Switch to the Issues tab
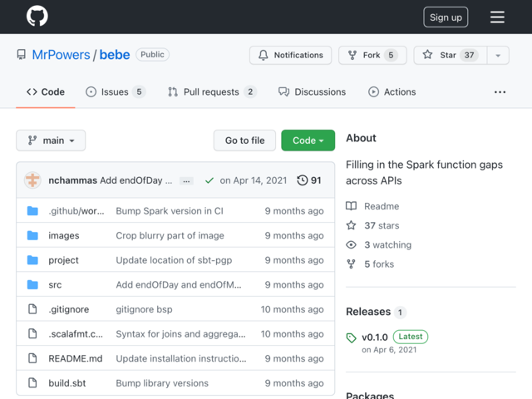Viewport: 532px width, 399px height. click(x=116, y=92)
